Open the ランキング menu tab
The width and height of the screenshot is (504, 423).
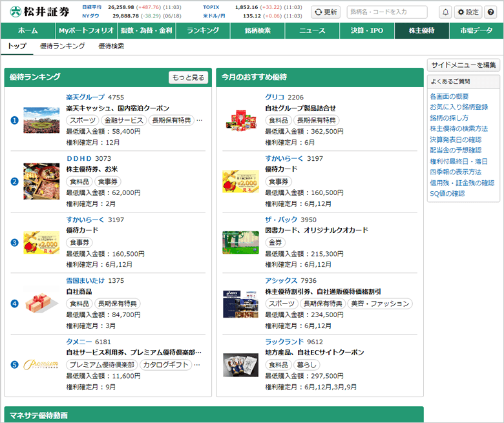click(203, 30)
